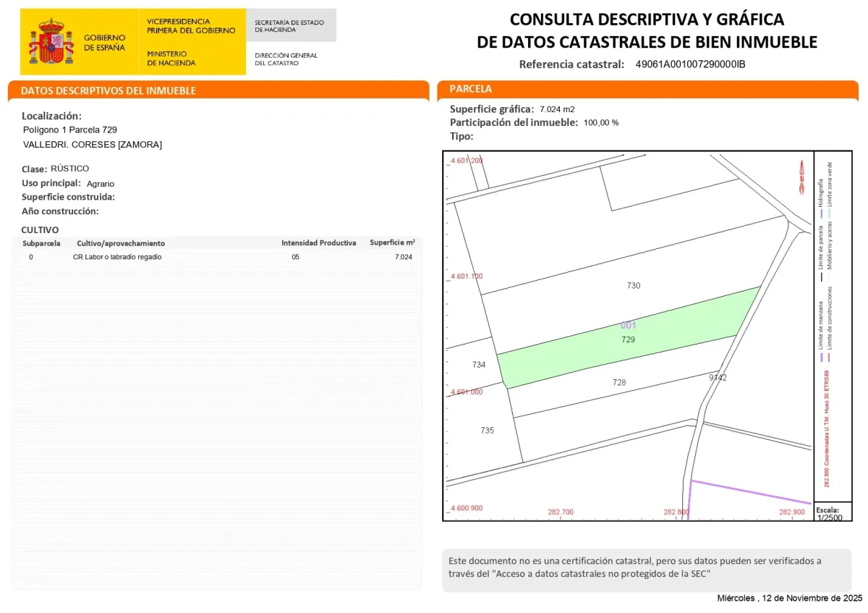Click the catastral reference 49061A001007290000IB
Image resolution: width=868 pixels, height=613 pixels.
690,64
